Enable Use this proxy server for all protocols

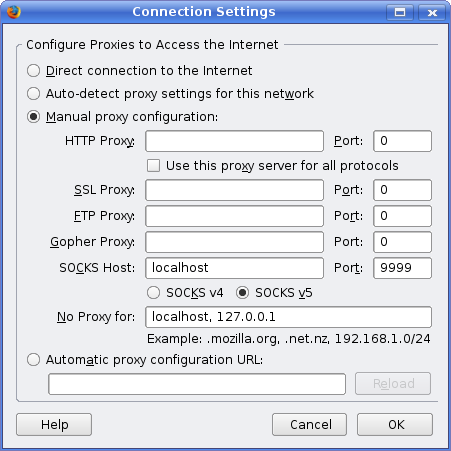[153, 166]
